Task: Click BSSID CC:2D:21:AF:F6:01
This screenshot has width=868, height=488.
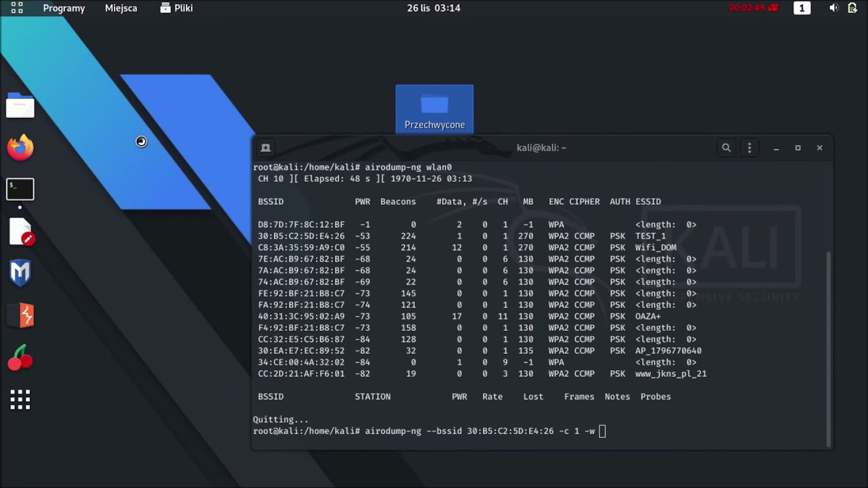Action: tap(301, 374)
